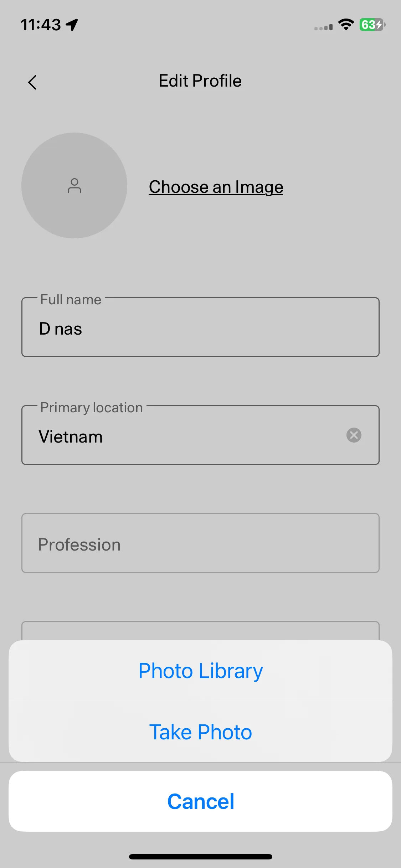Image resolution: width=401 pixels, height=868 pixels.
Task: Click the Full name input field
Action: (200, 327)
